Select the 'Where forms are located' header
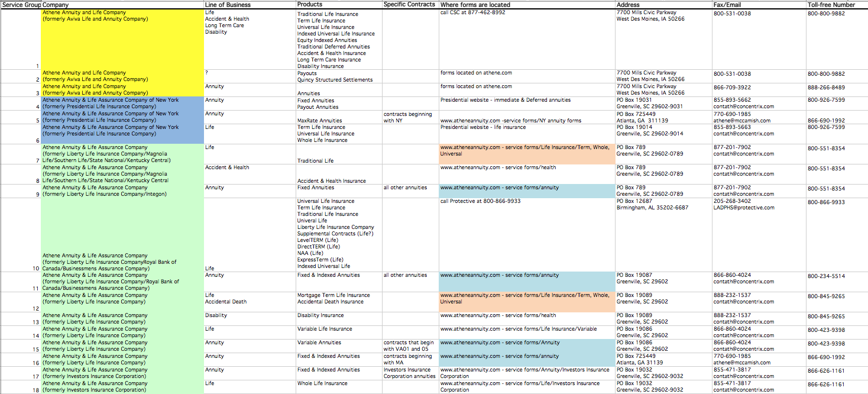The width and height of the screenshot is (868, 394). [526, 5]
